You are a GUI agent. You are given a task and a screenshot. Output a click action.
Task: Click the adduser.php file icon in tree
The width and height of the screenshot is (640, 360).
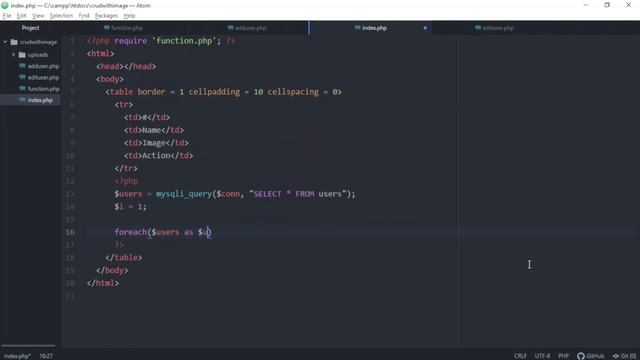pos(22,66)
